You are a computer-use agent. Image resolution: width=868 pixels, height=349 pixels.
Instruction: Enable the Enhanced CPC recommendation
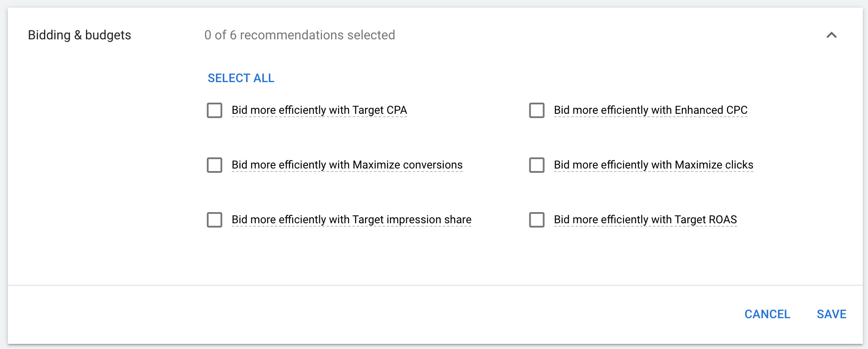pos(536,110)
